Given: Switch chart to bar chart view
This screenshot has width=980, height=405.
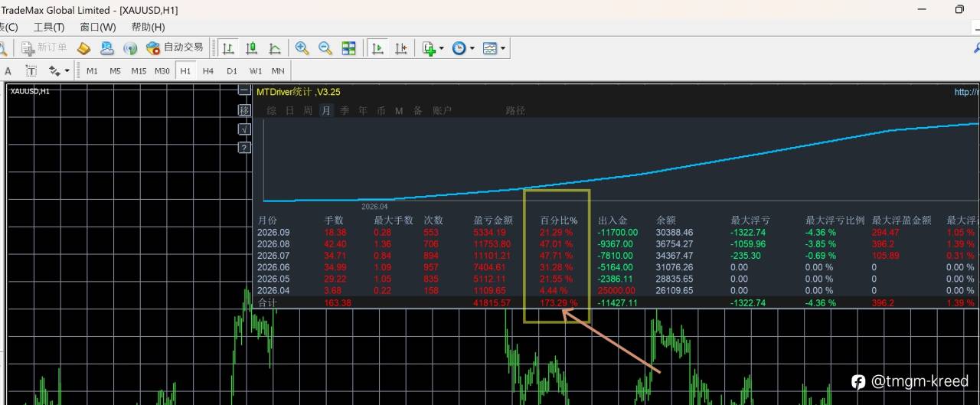Looking at the screenshot, I should (x=228, y=48).
